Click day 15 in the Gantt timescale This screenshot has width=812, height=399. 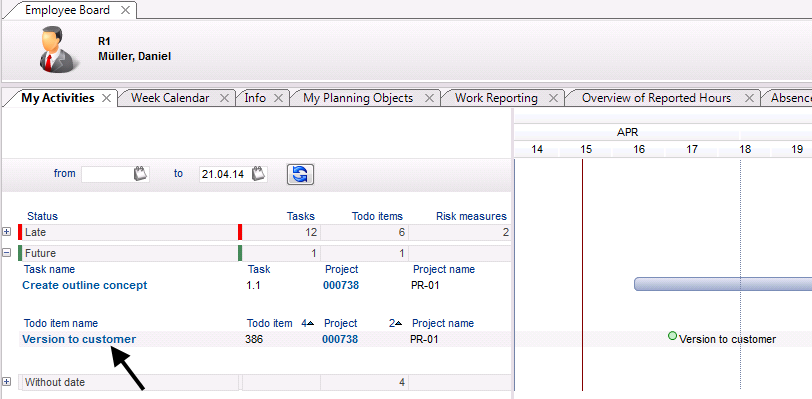pyautogui.click(x=586, y=149)
